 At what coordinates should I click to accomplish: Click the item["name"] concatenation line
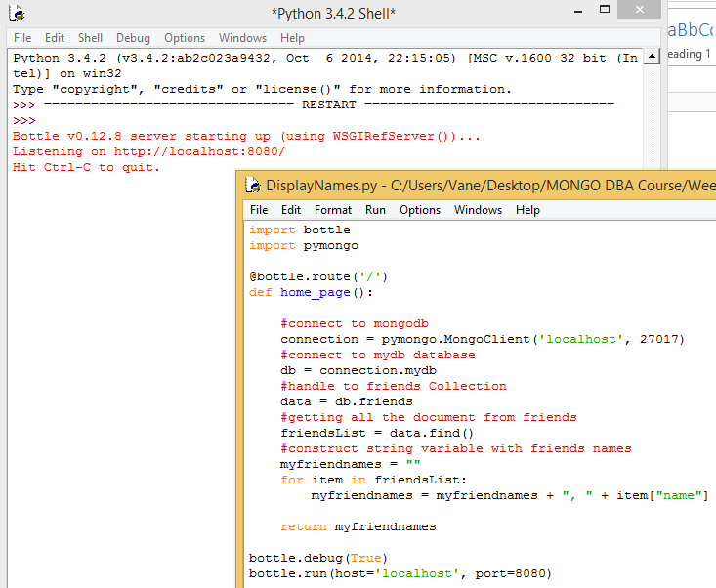pyautogui.click(x=510, y=495)
